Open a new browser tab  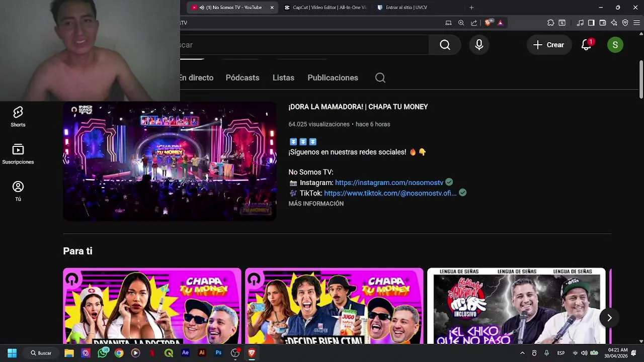(471, 8)
